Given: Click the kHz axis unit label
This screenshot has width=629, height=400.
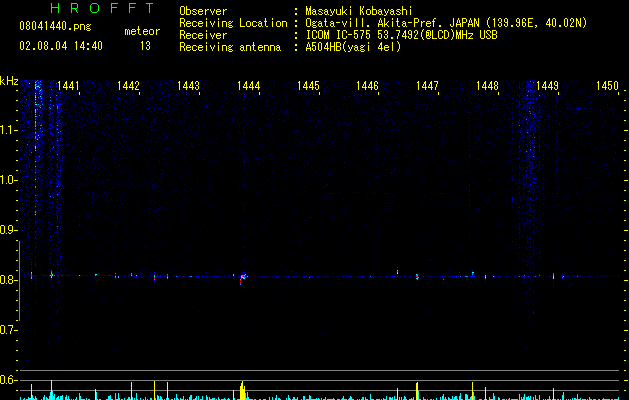Looking at the screenshot, I should click(9, 81).
